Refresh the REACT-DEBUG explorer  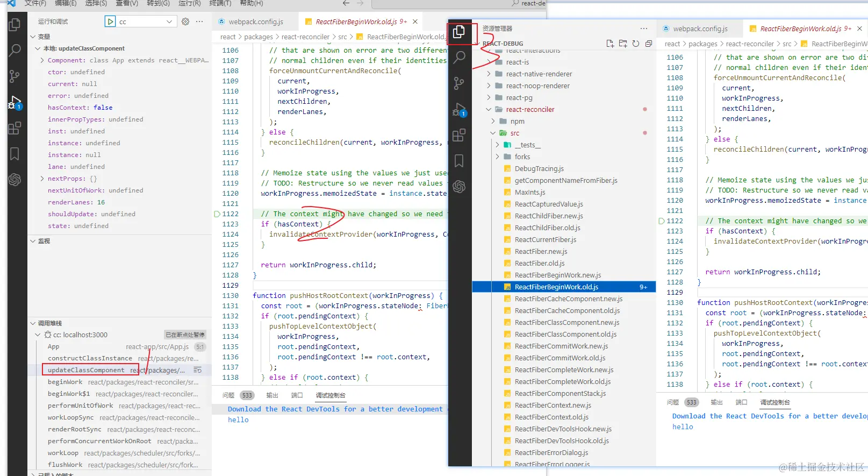tap(636, 44)
